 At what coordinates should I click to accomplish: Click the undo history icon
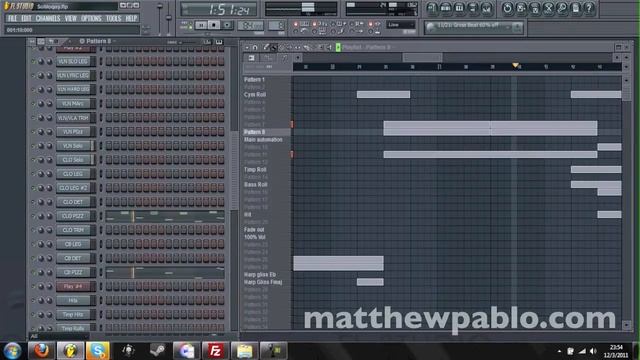[507, 8]
